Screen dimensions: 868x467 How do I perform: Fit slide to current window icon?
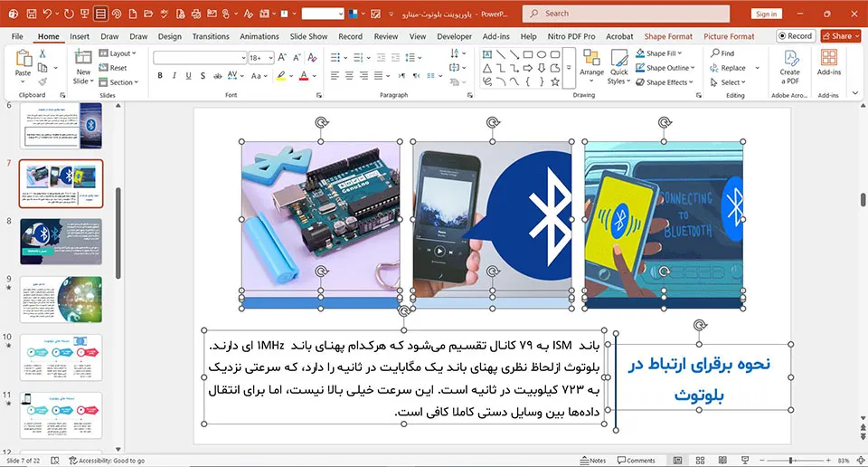861,461
